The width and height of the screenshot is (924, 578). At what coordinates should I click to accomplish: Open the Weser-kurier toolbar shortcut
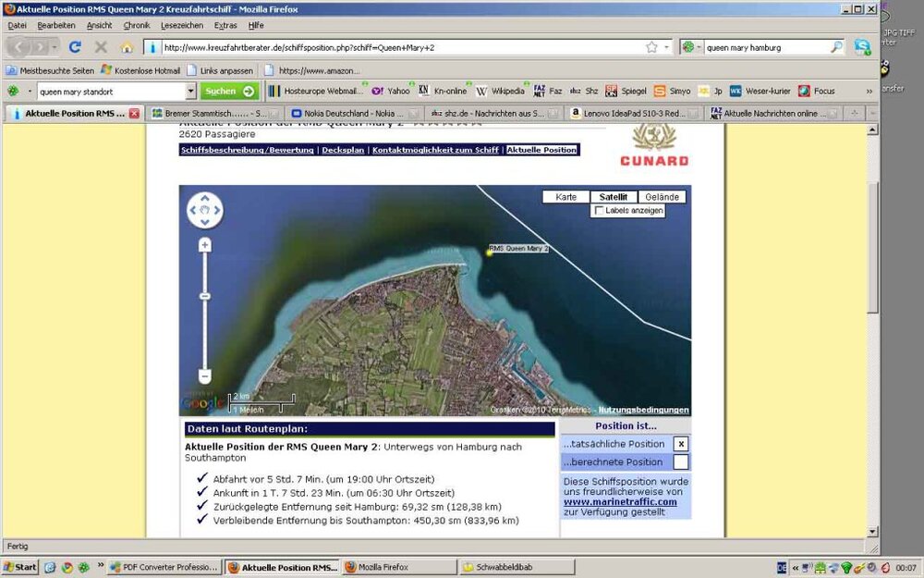point(760,91)
